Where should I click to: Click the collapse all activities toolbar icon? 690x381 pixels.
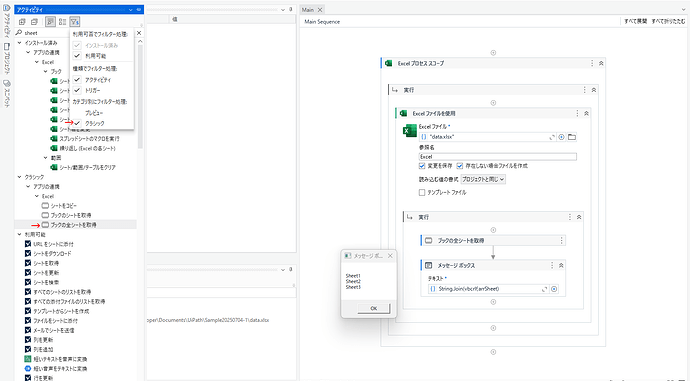(x=34, y=22)
